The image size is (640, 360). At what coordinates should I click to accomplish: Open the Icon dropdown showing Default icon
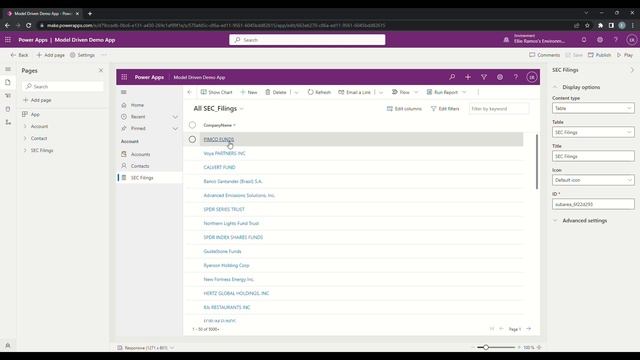(x=593, y=180)
